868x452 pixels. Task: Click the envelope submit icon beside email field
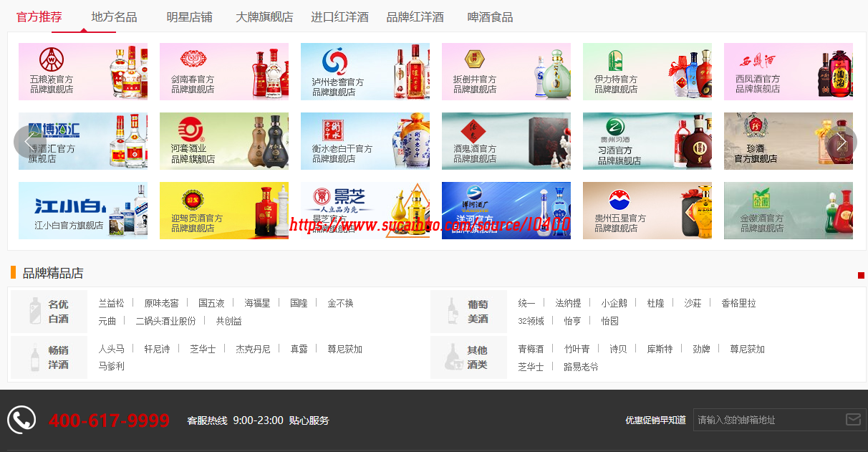pyautogui.click(x=853, y=420)
